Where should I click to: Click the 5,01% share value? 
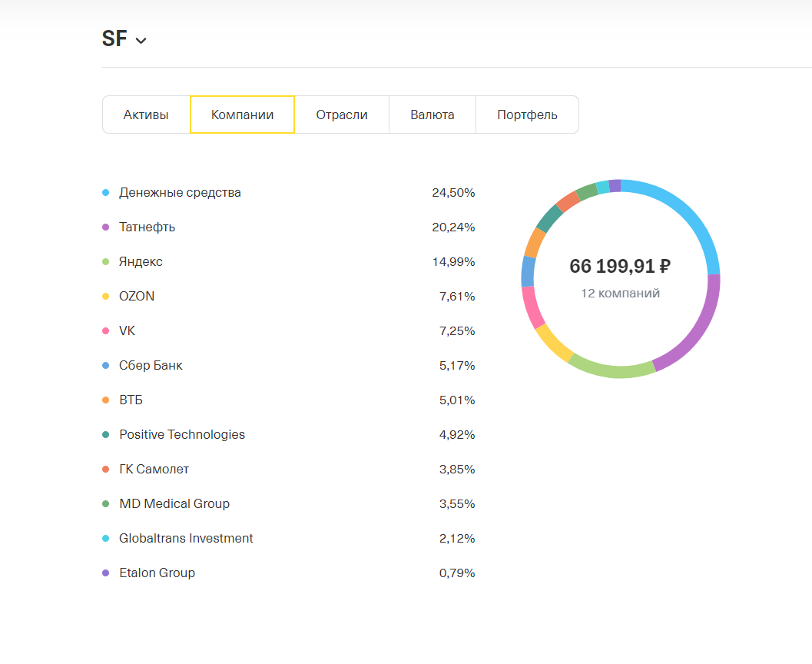point(457,400)
